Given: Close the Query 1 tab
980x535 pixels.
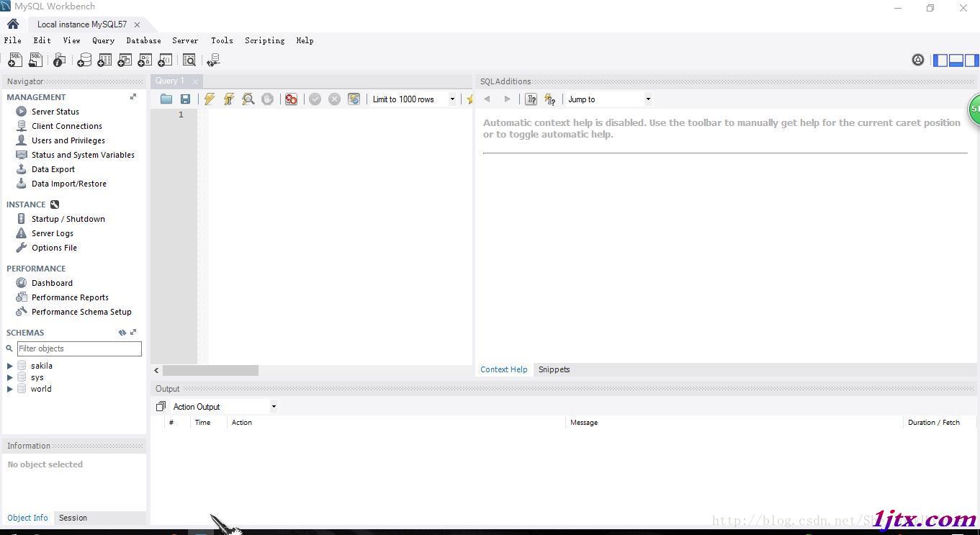Looking at the screenshot, I should click(195, 81).
